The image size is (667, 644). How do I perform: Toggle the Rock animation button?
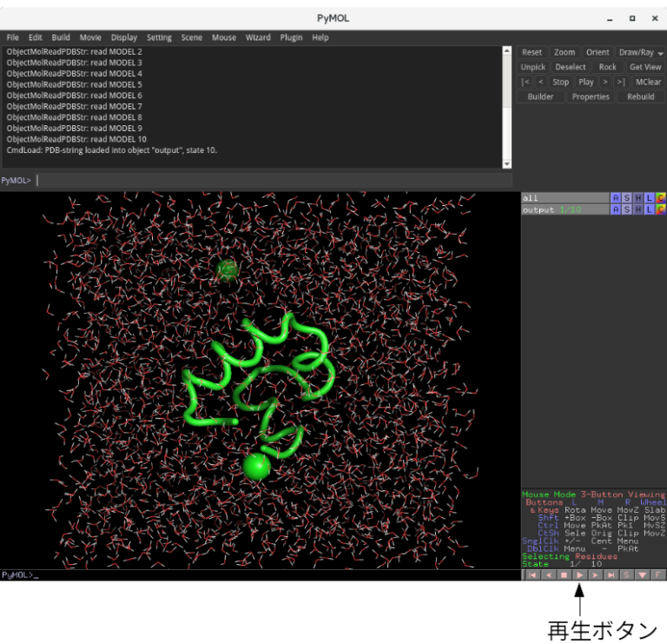[608, 67]
